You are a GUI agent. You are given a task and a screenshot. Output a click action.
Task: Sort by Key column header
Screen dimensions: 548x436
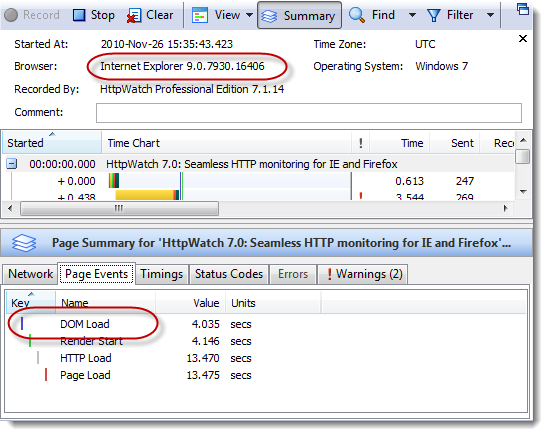pos(31,302)
